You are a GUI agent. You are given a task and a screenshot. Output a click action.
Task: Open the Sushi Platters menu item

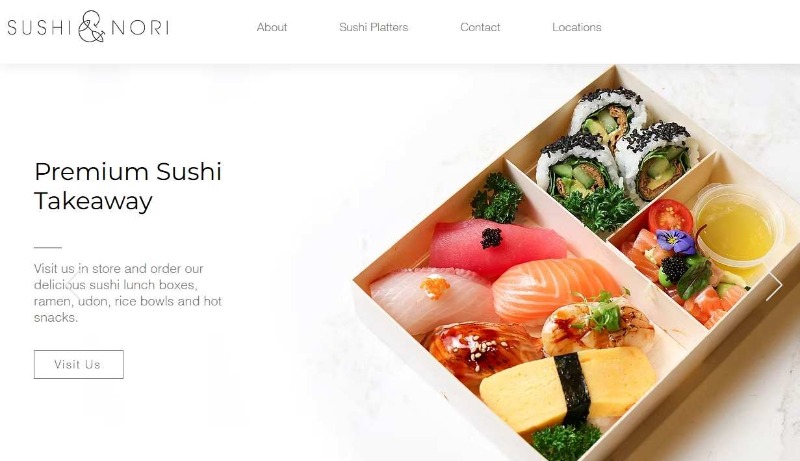[x=373, y=27]
